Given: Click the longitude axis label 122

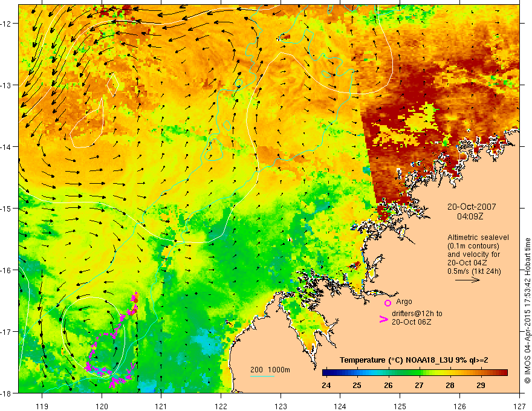Looking at the screenshot, I should point(221,406).
